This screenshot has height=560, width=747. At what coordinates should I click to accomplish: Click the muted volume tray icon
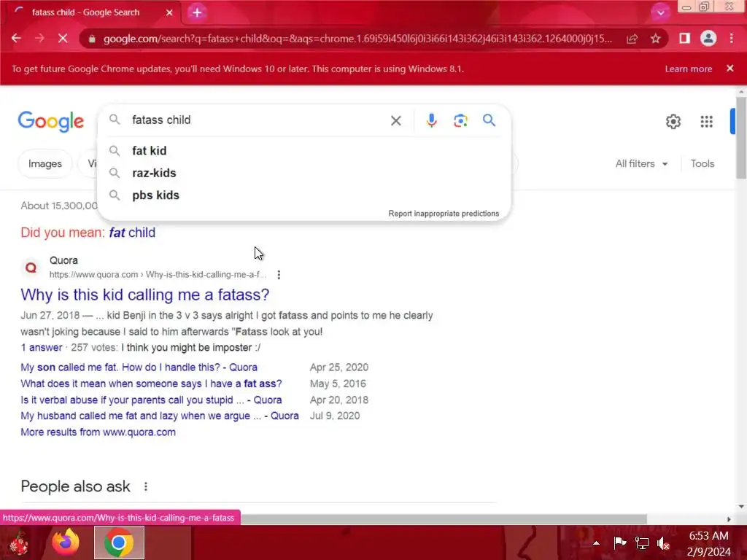click(x=663, y=542)
